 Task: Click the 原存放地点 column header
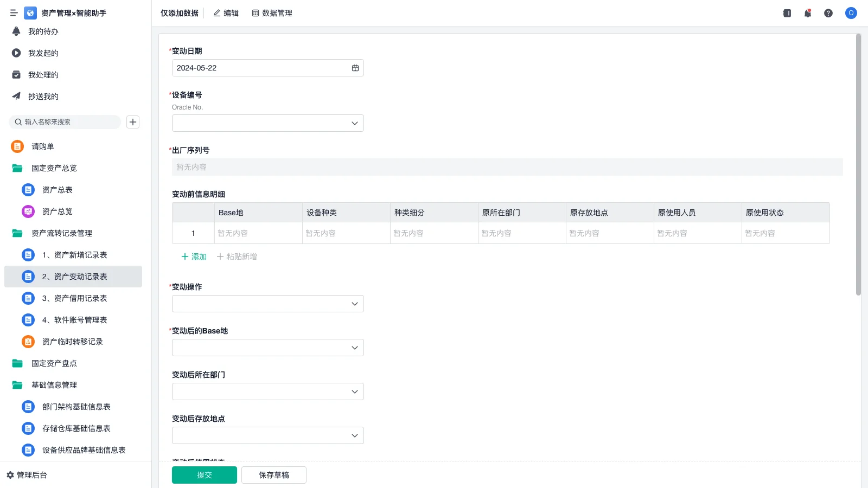(x=610, y=213)
